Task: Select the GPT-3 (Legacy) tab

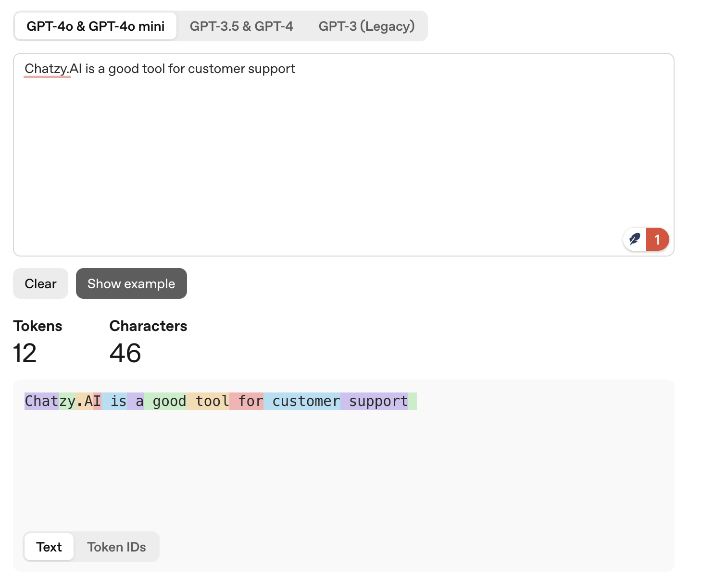Action: click(366, 26)
